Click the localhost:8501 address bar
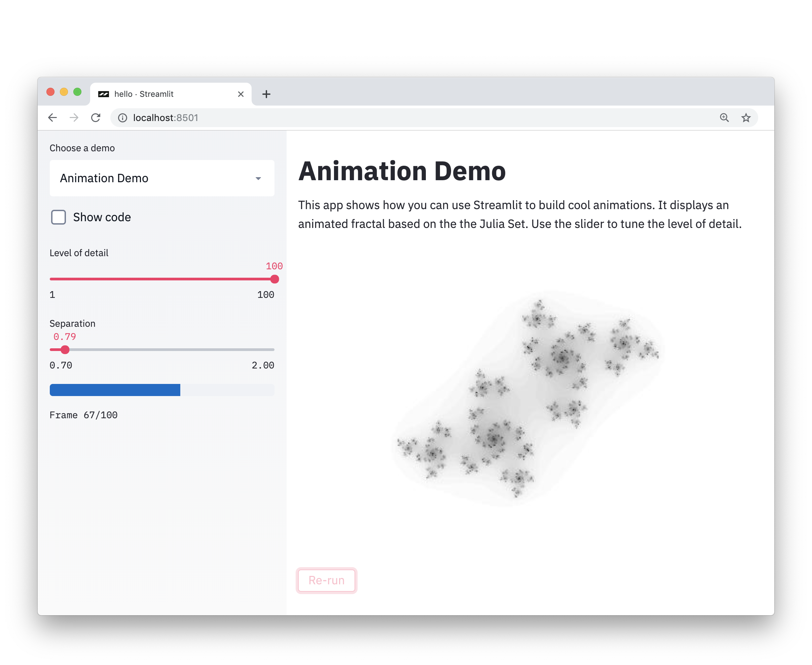The width and height of the screenshot is (812, 665). pos(166,118)
